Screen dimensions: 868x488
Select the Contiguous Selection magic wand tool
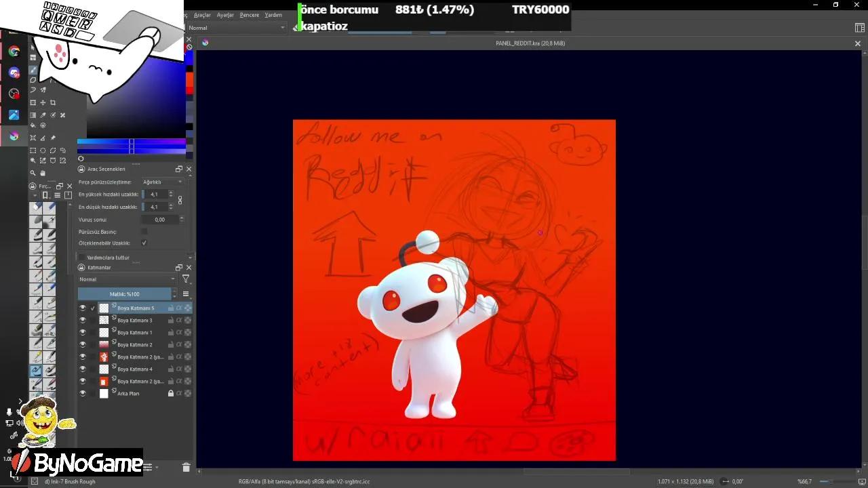tap(33, 161)
